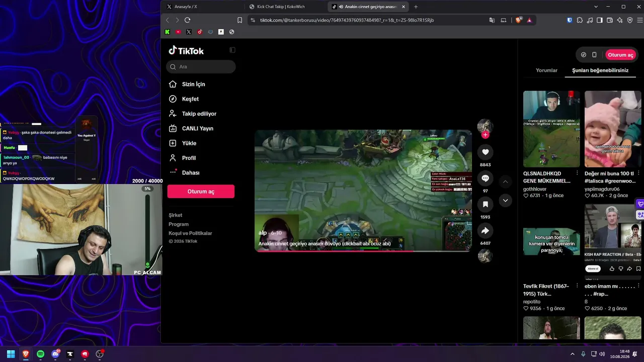The width and height of the screenshot is (644, 362).
Task: Click the phone app icon in header
Action: [x=594, y=55]
